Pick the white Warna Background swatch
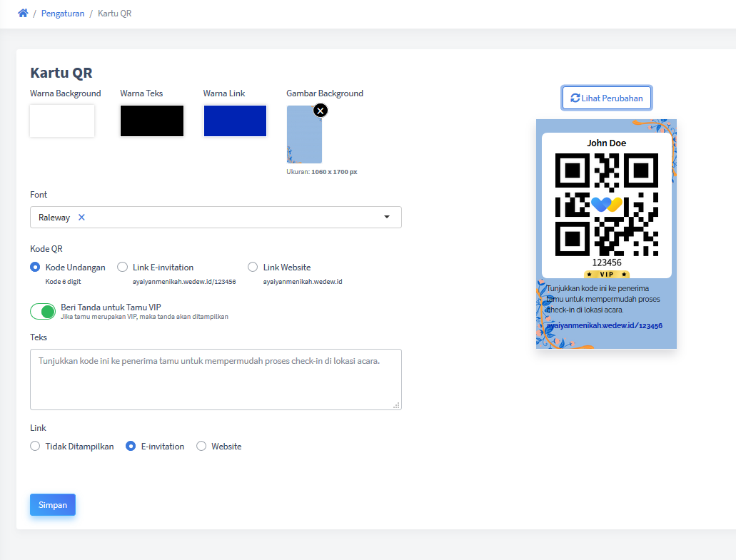 click(62, 121)
